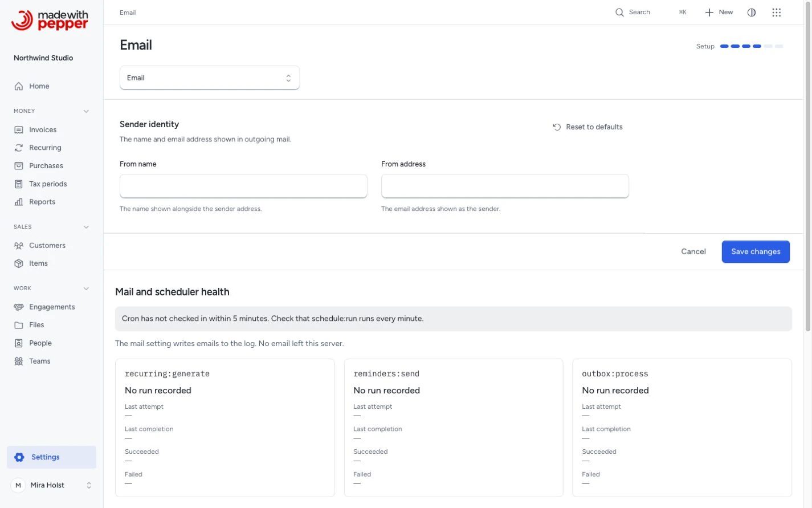
Task: Click the reminders:send card title
Action: coord(386,374)
